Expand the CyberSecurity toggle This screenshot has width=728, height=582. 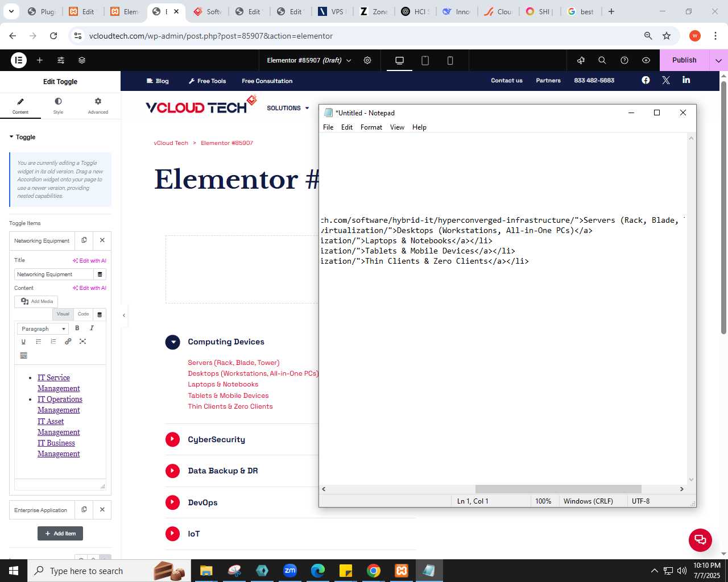(x=172, y=439)
